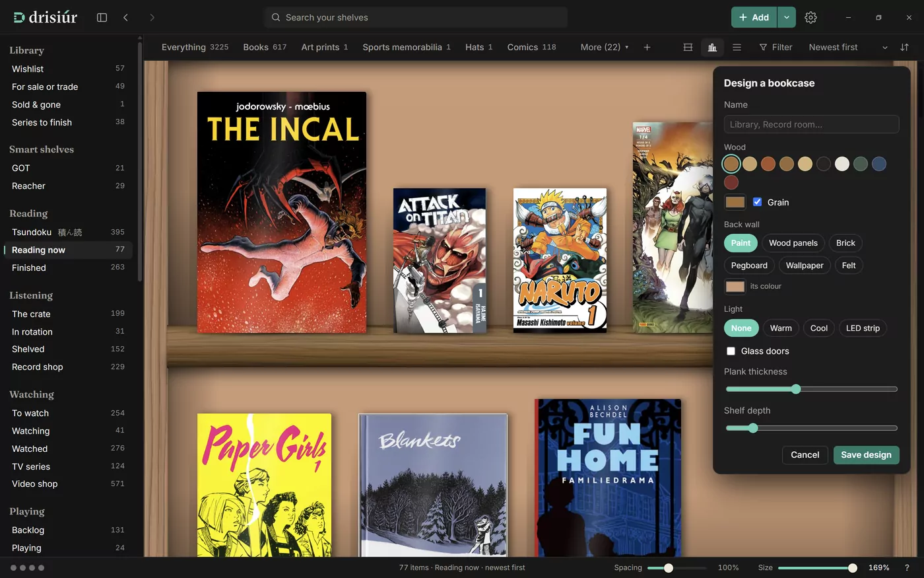Go back with the left arrow
This screenshot has height=578, width=924.
pos(125,18)
